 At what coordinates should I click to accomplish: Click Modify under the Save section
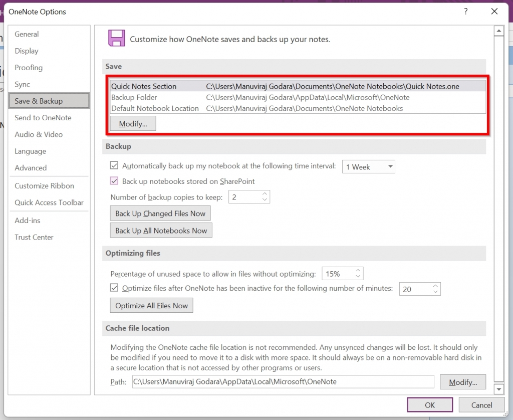tap(132, 123)
